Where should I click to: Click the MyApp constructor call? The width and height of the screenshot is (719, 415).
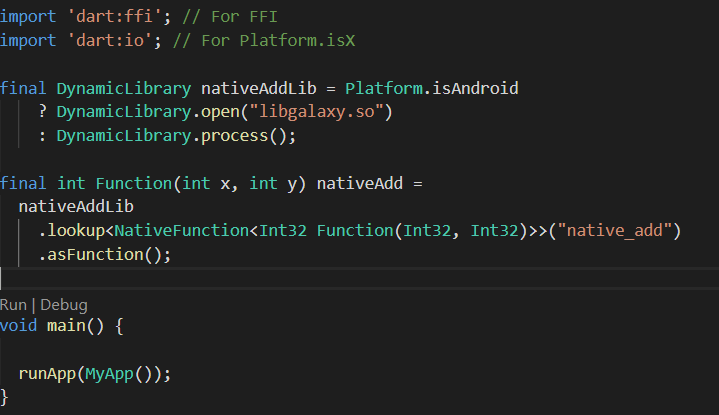[118, 374]
